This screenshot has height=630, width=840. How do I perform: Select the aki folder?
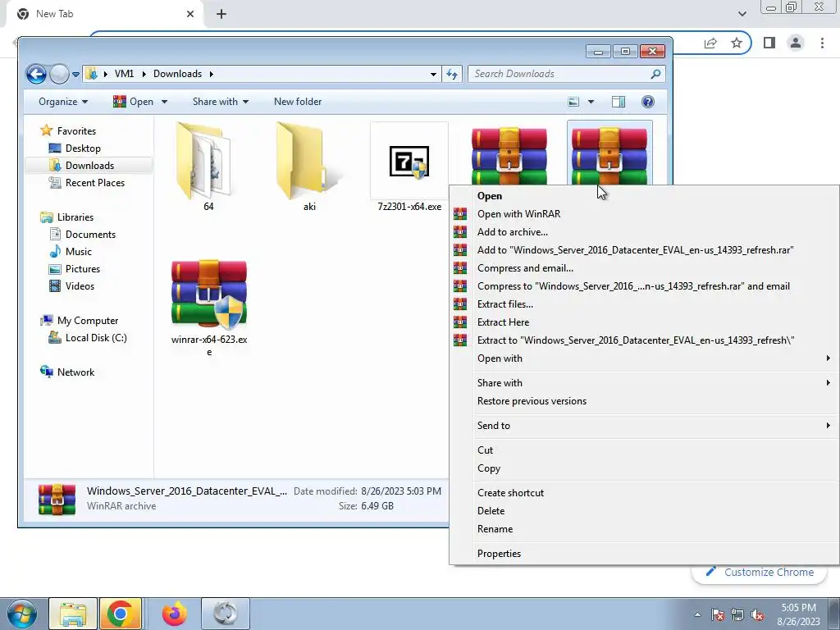(x=309, y=167)
